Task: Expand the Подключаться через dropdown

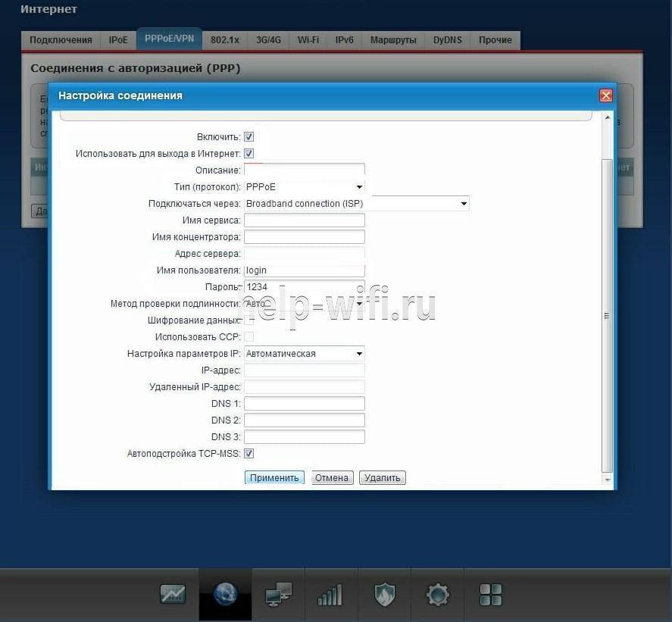Action: [x=356, y=204]
